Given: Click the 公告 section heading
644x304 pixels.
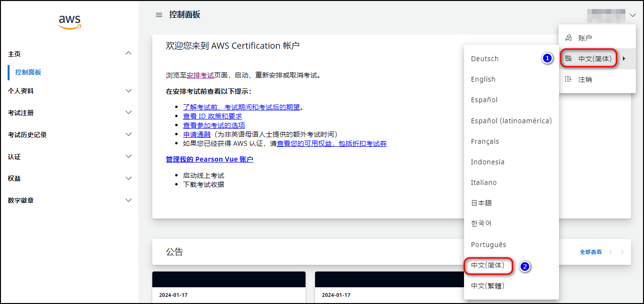Looking at the screenshot, I should pyautogui.click(x=175, y=252).
